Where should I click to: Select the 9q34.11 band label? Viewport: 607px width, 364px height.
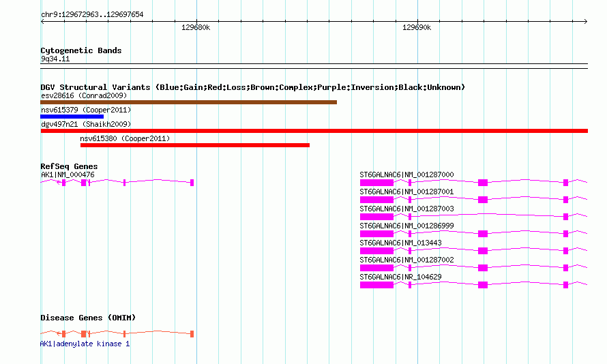click(55, 59)
